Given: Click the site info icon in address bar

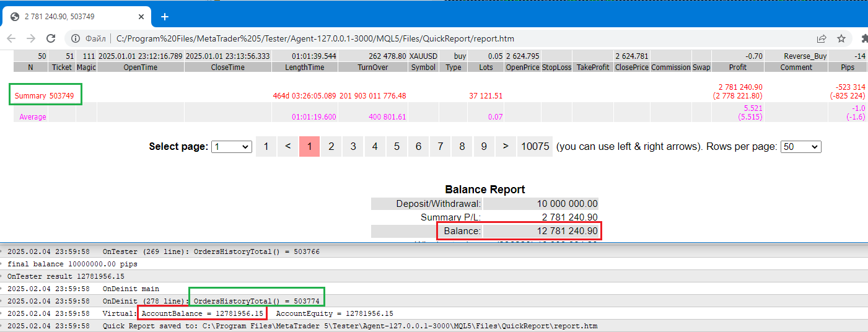Looking at the screenshot, I should pyautogui.click(x=76, y=38).
